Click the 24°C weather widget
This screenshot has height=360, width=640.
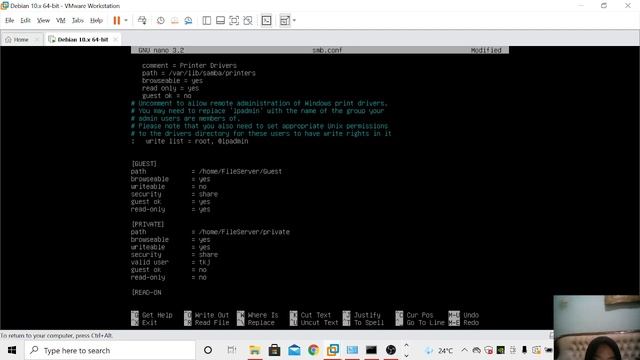coord(439,351)
